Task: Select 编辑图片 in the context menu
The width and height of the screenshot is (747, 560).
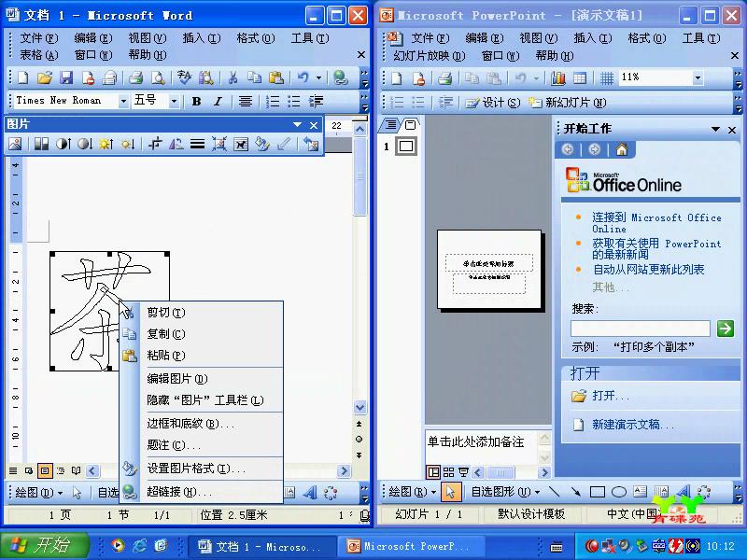Action: click(202, 379)
